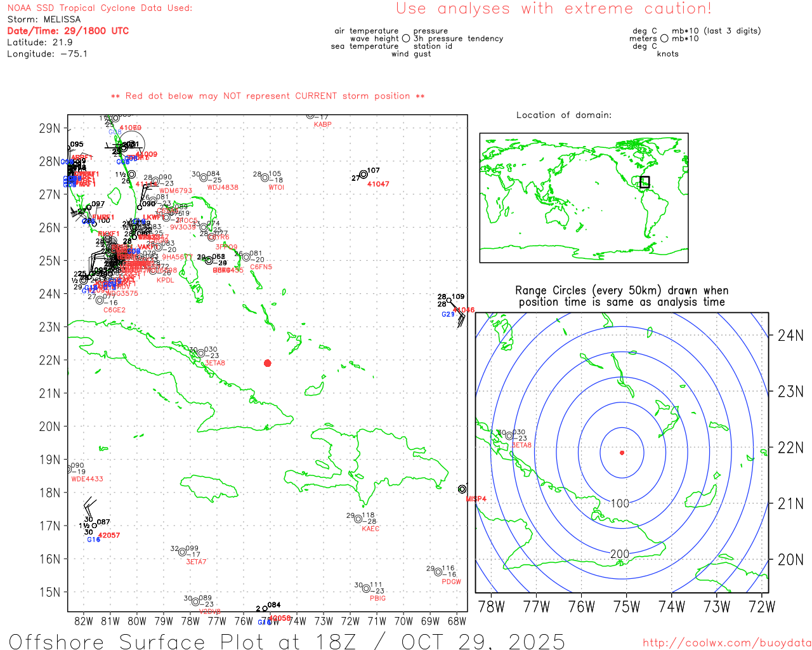This screenshot has height=650, width=812.
Task: Click the PBIG station circle
Action: coord(366,588)
